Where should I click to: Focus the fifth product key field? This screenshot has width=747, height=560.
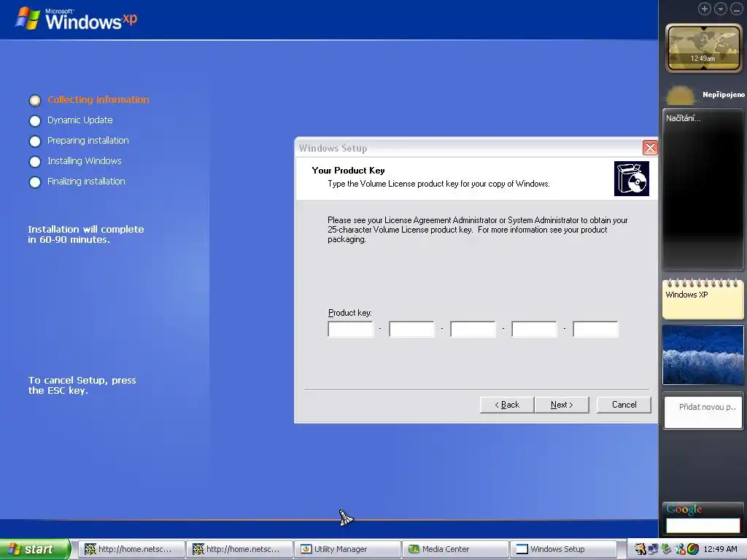coord(595,329)
